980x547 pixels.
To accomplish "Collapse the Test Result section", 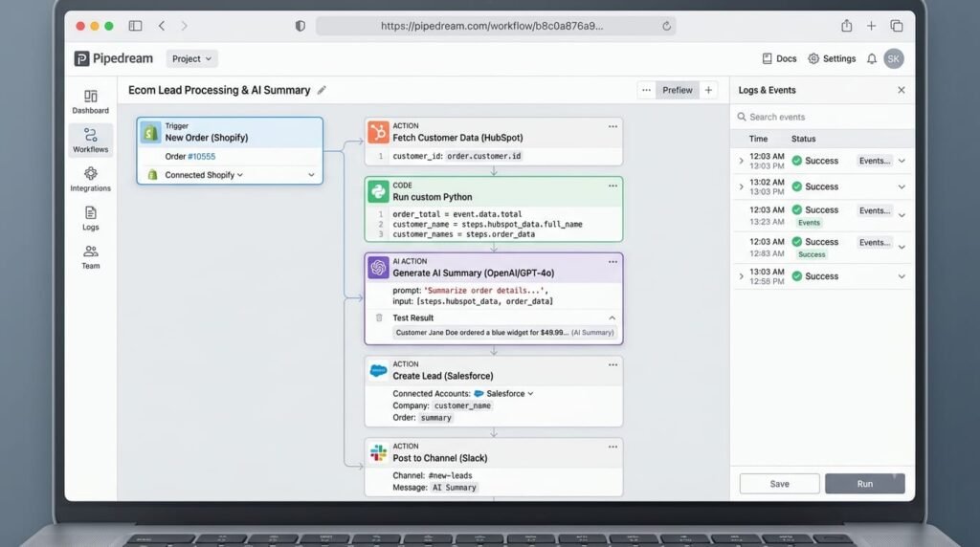I will [612, 317].
